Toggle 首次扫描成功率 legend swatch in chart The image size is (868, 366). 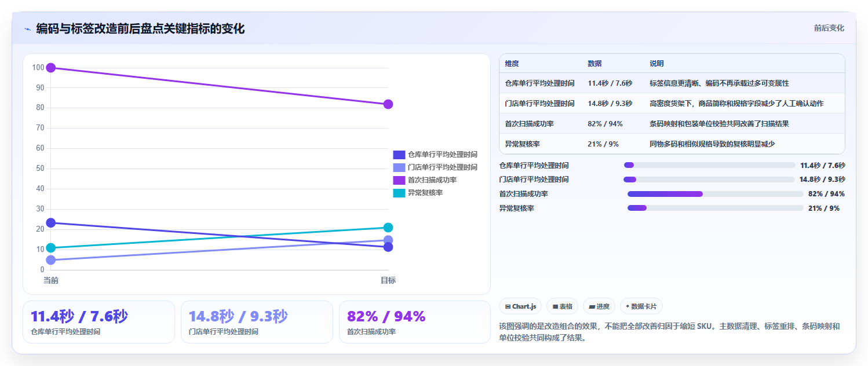click(x=399, y=180)
